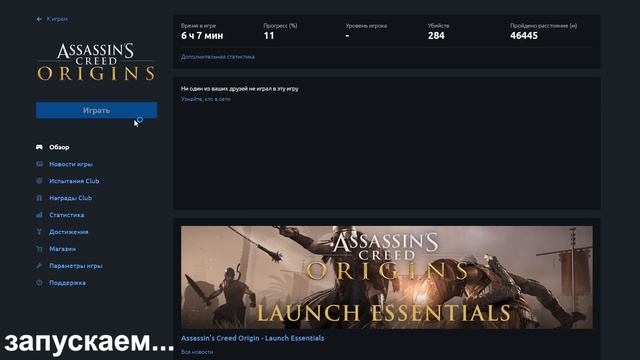The height and width of the screenshot is (360, 640).
Task: Open the Дополнительная статистика link
Action: [x=218, y=57]
